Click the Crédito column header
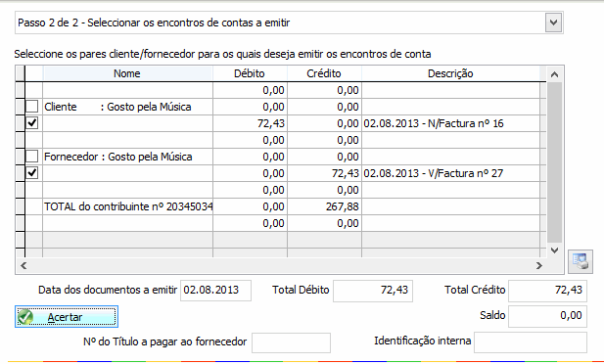Image resolution: width=604 pixels, height=364 pixels. tap(324, 73)
